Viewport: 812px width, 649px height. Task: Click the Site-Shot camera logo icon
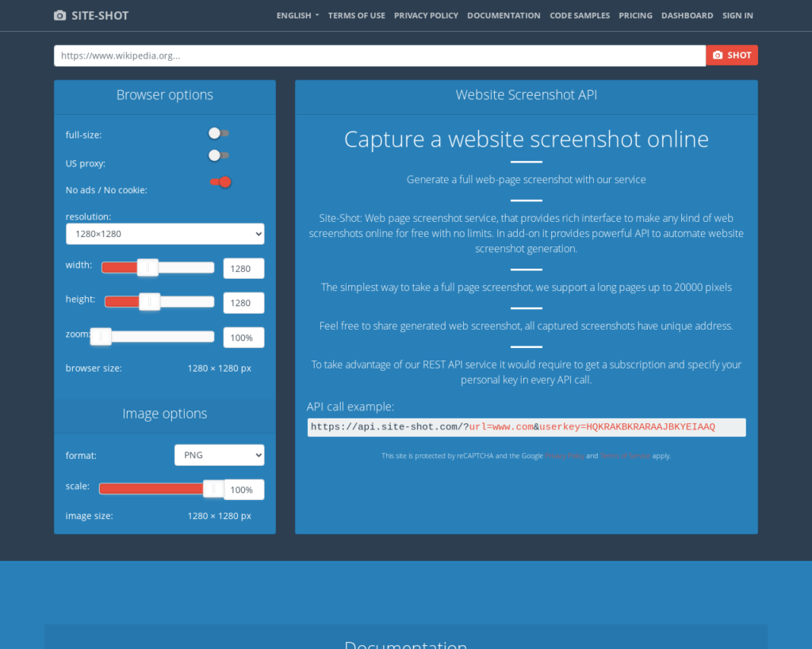coord(60,15)
